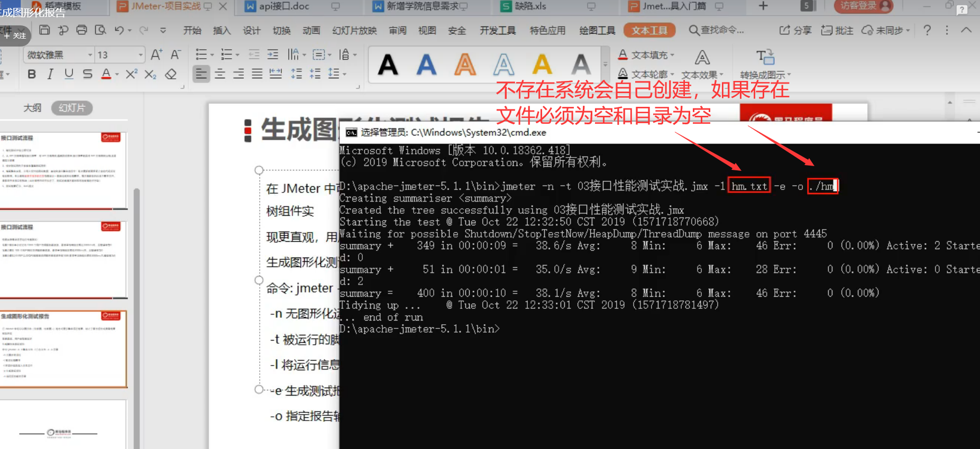Toggle subscript formatting

(x=150, y=74)
